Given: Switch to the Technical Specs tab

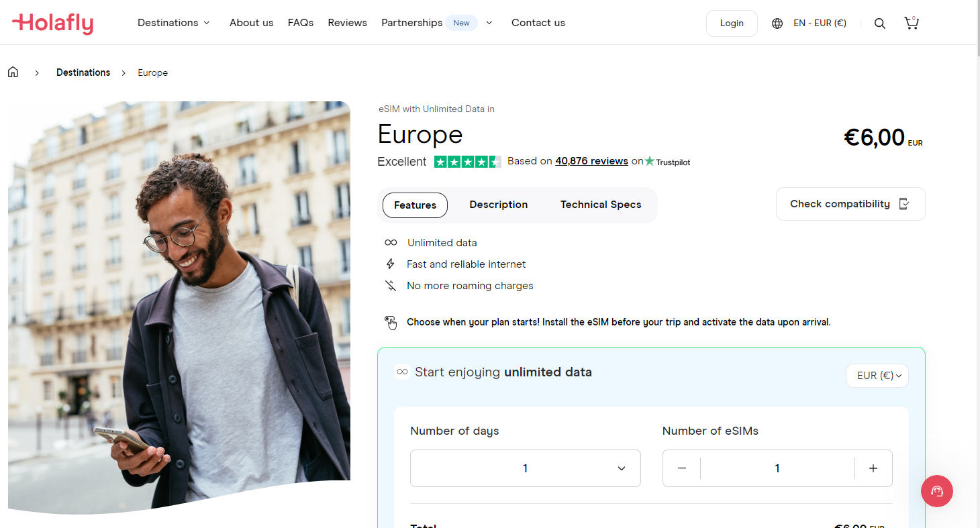Looking at the screenshot, I should pyautogui.click(x=601, y=205).
